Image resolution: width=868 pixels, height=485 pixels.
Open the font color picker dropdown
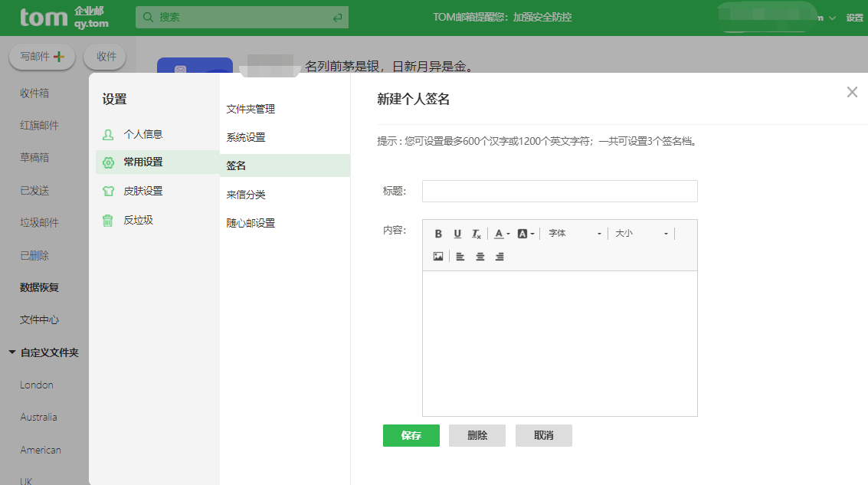tap(502, 234)
